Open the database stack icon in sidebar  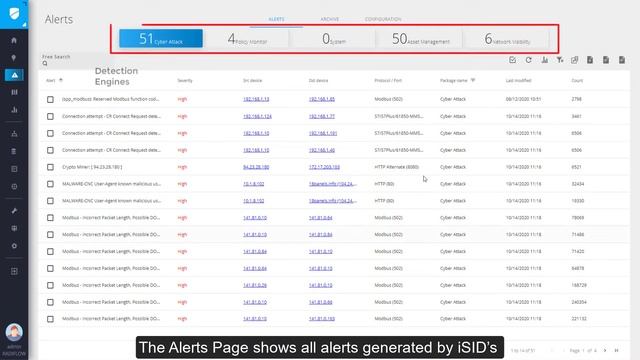(x=14, y=151)
